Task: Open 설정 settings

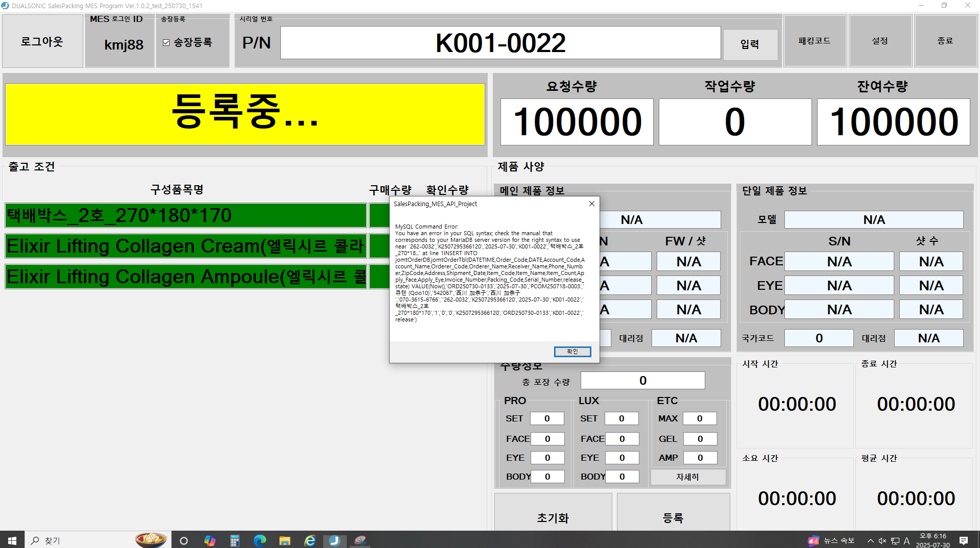Action: 880,41
